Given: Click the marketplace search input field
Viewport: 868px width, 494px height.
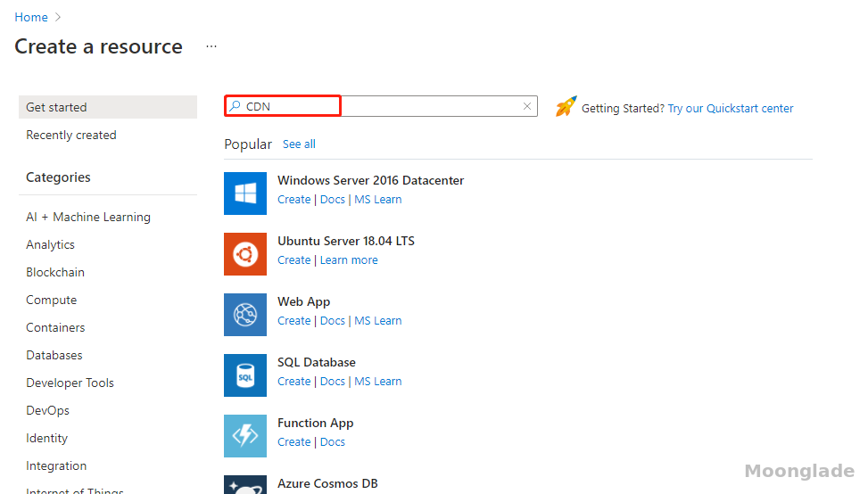Looking at the screenshot, I should point(381,106).
